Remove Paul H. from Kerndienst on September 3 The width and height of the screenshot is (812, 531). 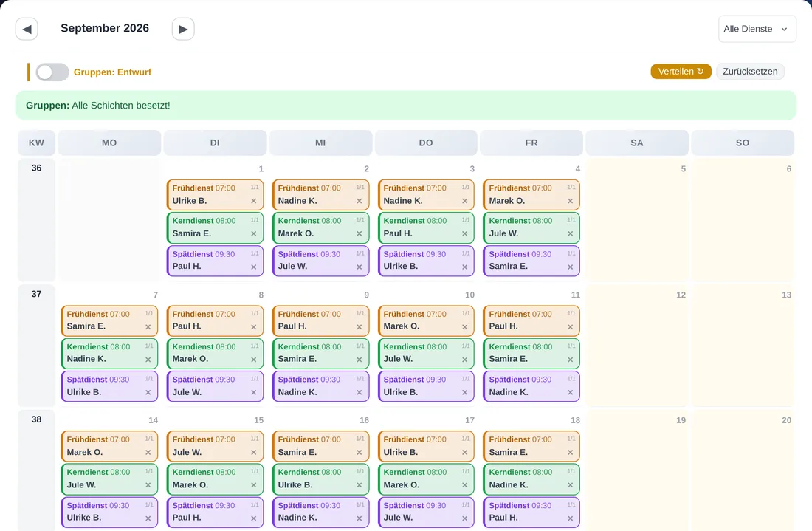click(x=465, y=233)
